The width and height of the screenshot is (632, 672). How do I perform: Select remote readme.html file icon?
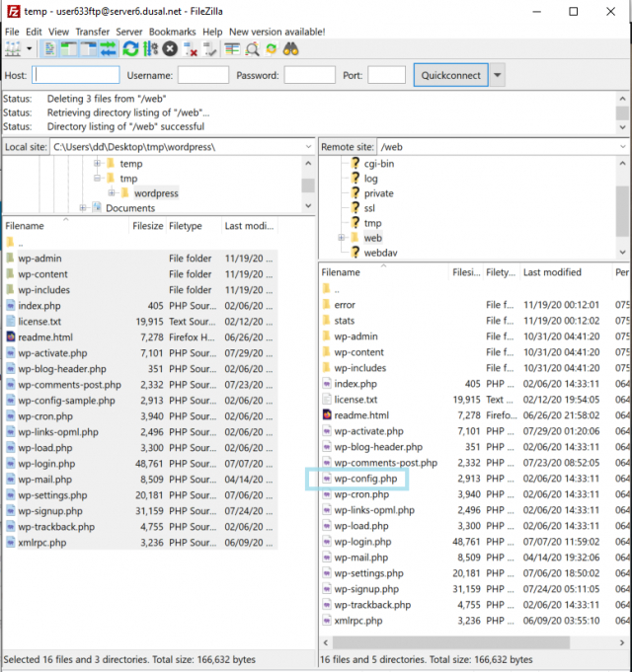(327, 415)
